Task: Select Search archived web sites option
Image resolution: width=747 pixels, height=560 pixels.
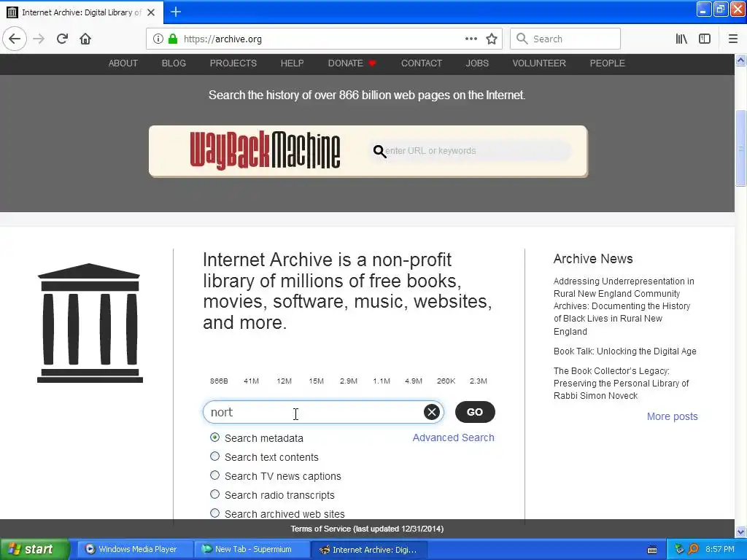Action: (x=215, y=513)
